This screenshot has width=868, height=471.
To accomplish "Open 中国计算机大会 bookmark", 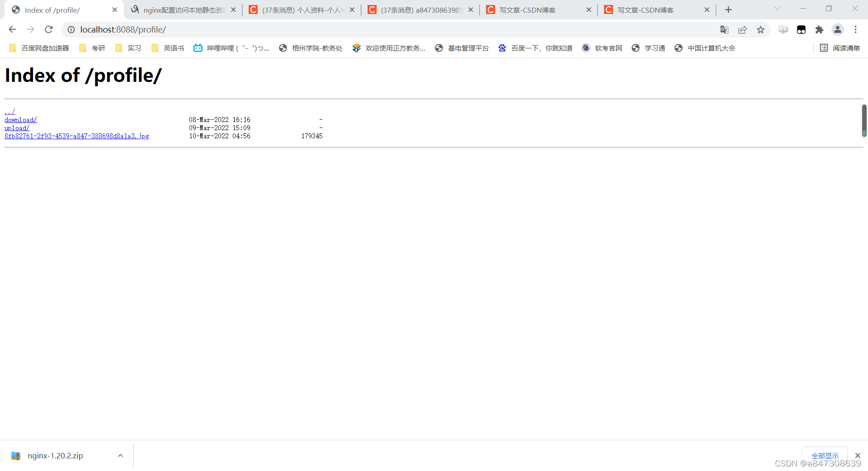I will click(705, 48).
